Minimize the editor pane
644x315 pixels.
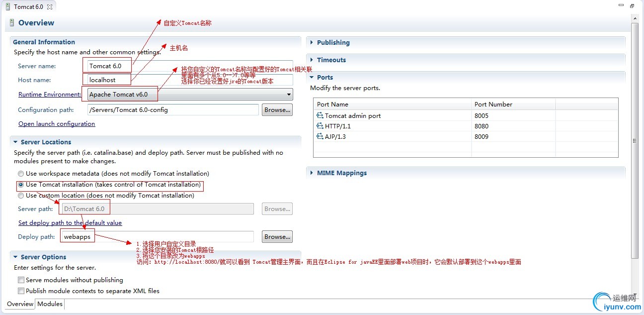tap(621, 6)
